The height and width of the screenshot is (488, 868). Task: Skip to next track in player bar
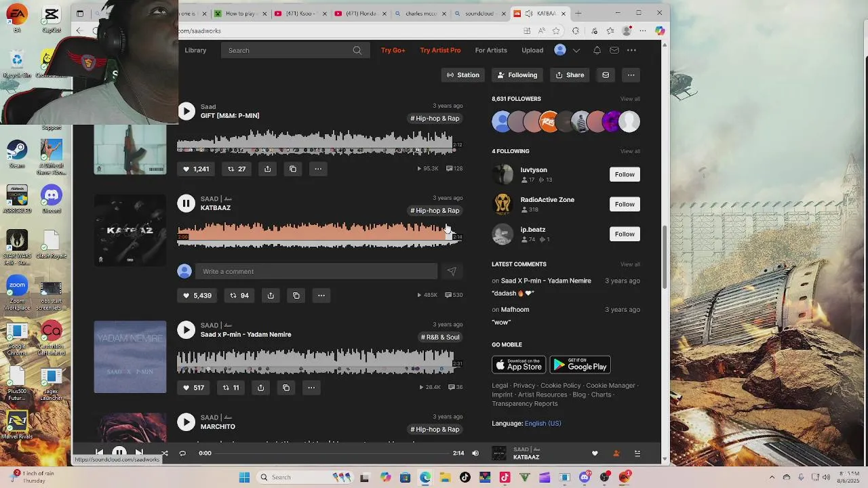[139, 453]
